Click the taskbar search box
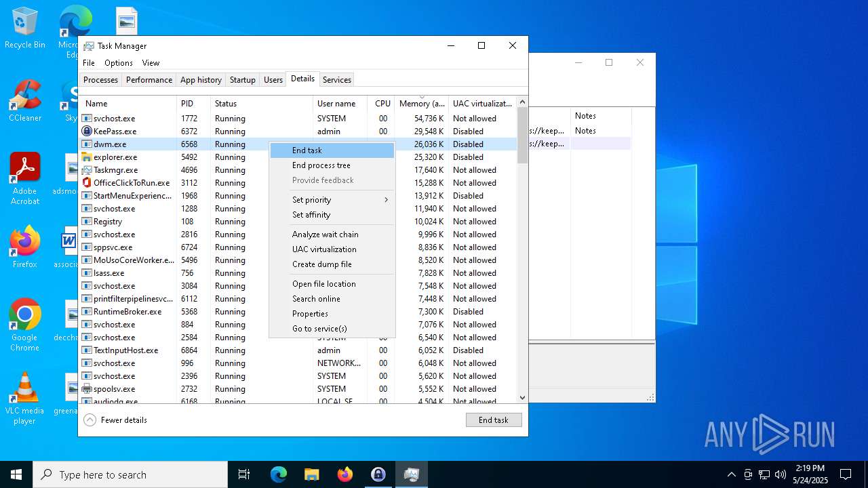The image size is (868, 488). click(130, 474)
